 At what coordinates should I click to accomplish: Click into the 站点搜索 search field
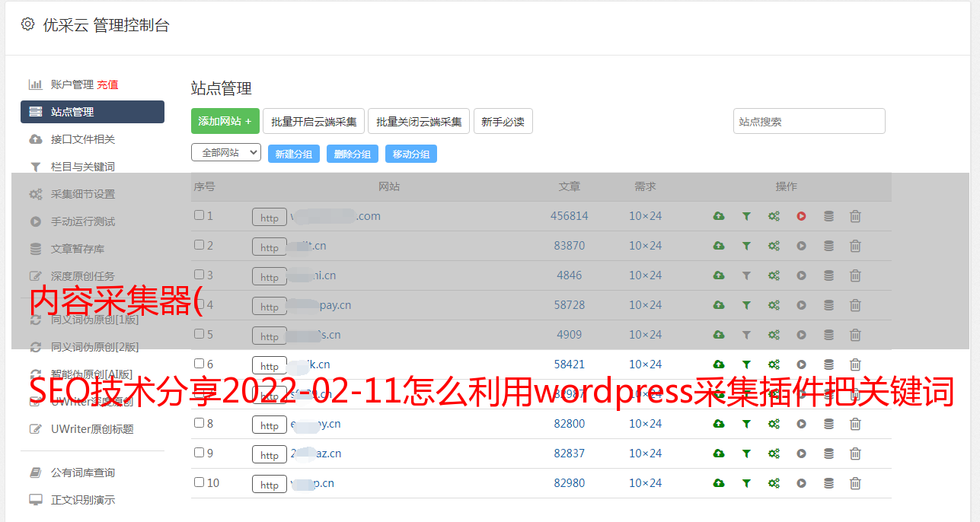tap(809, 121)
